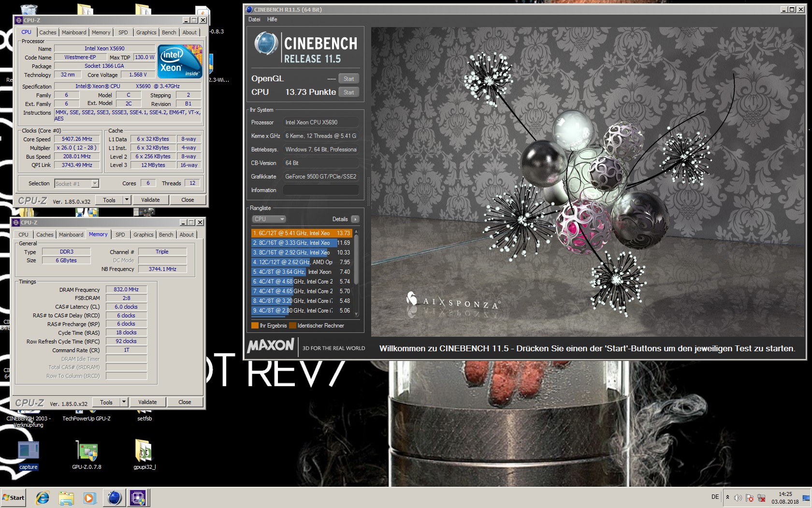812x508 pixels.
Task: Select ranking entry 1 6C/12T @ 5.41 GHz
Action: [301, 233]
